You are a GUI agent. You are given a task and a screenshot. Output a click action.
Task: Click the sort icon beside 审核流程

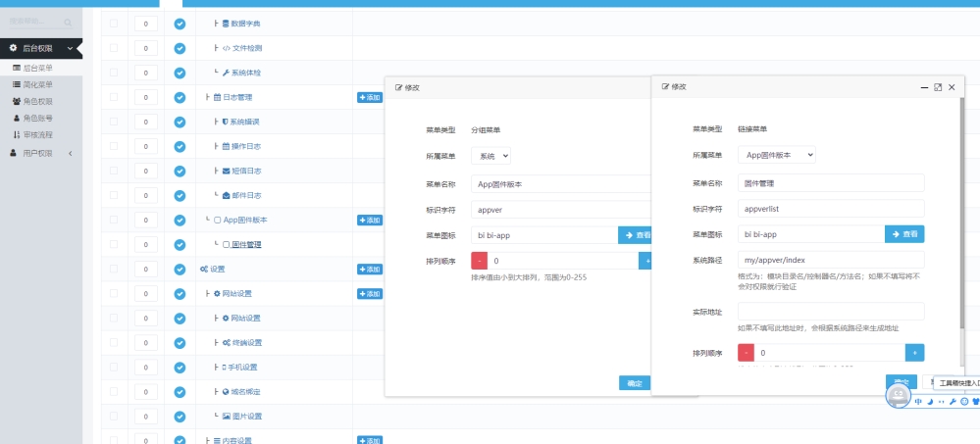tap(17, 134)
